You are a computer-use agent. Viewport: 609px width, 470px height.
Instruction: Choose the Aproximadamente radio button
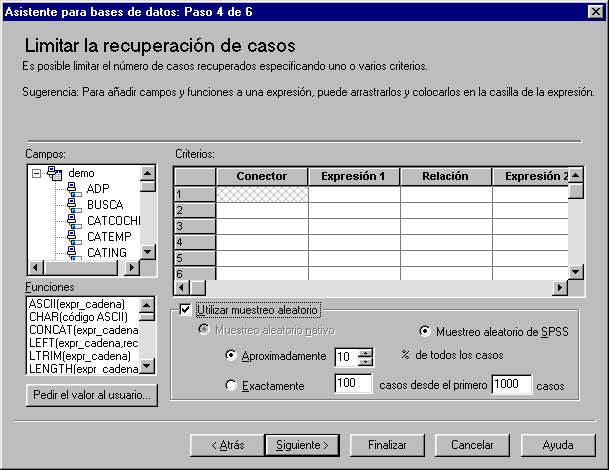coord(231,355)
